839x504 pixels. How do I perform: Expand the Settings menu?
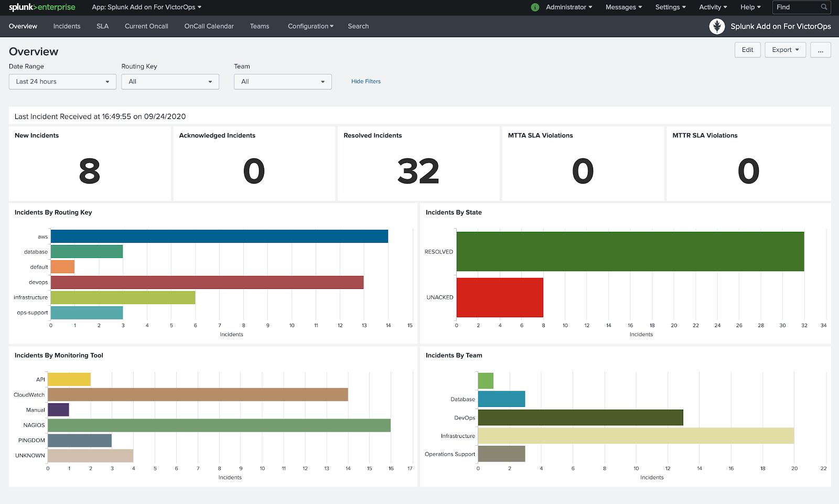coord(670,7)
